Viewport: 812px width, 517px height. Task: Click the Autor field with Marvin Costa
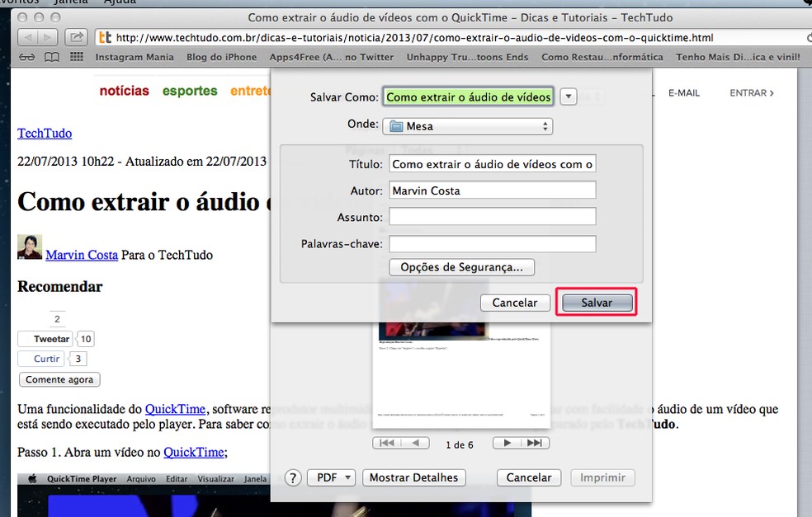493,190
